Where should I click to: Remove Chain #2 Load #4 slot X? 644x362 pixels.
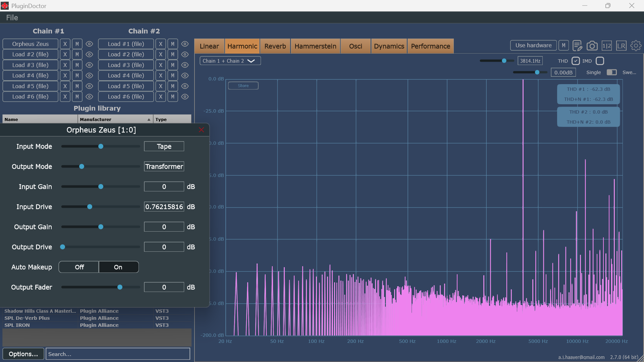(161, 75)
